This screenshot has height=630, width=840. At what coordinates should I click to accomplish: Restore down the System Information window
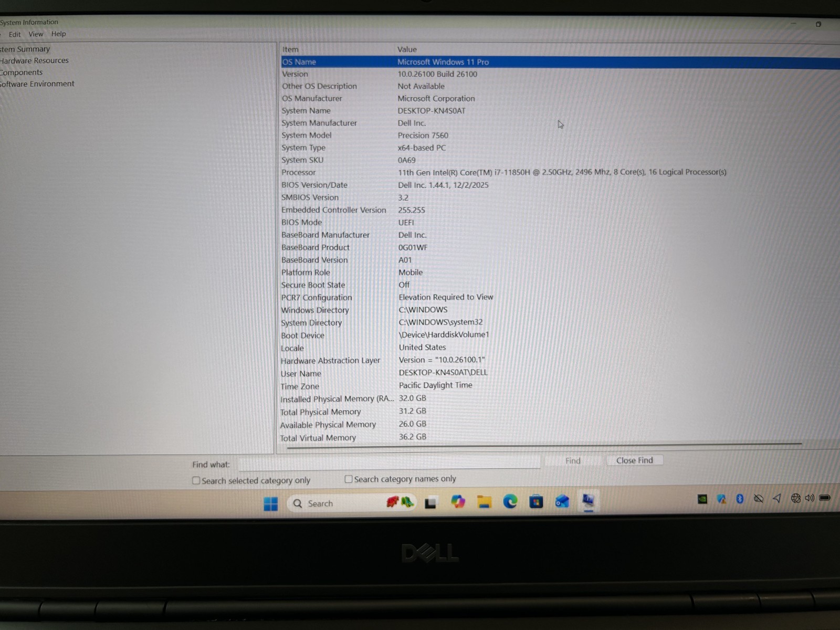(x=818, y=24)
